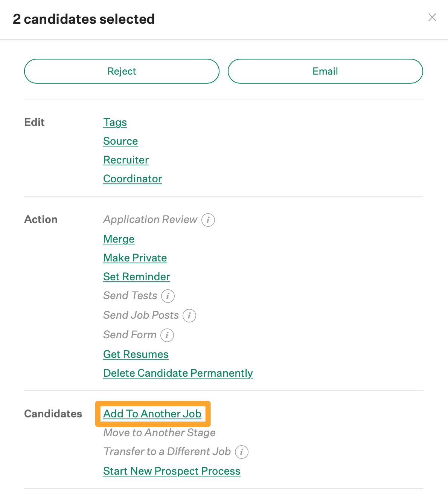This screenshot has height=501, width=448.
Task: Click the Reject button
Action: (x=122, y=71)
